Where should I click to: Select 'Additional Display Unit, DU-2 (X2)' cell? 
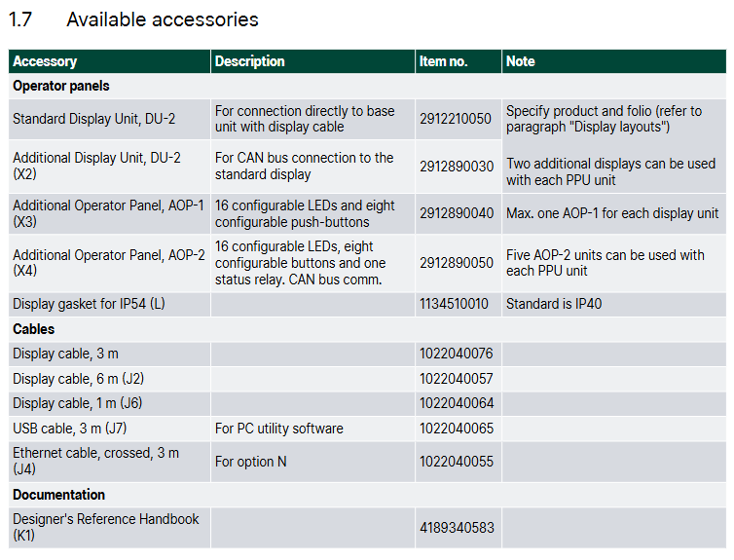pos(96,166)
